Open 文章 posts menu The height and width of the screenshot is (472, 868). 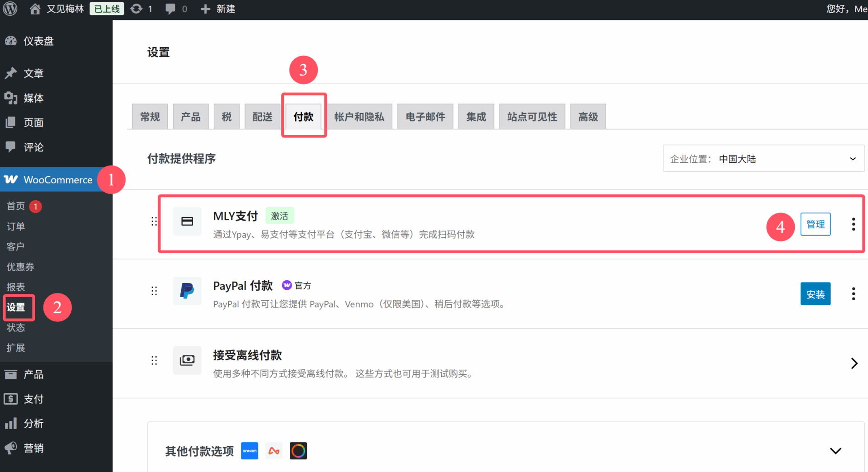pos(56,73)
